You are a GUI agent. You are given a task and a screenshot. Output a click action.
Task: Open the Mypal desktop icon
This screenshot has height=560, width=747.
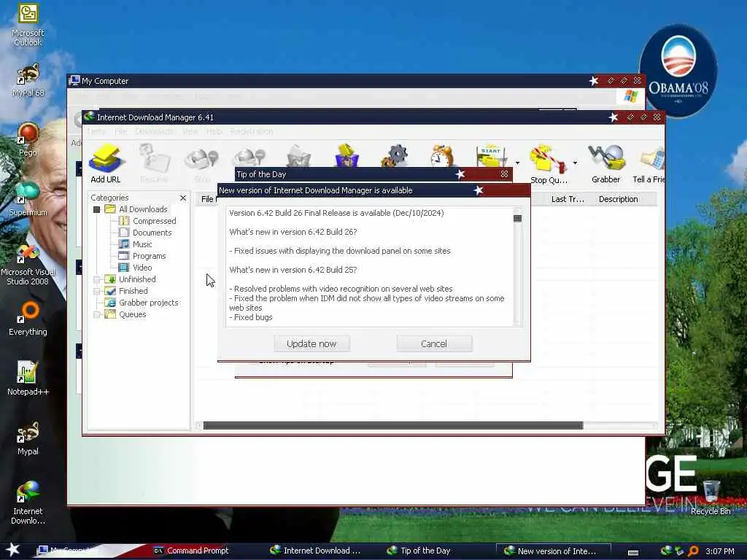tap(28, 438)
